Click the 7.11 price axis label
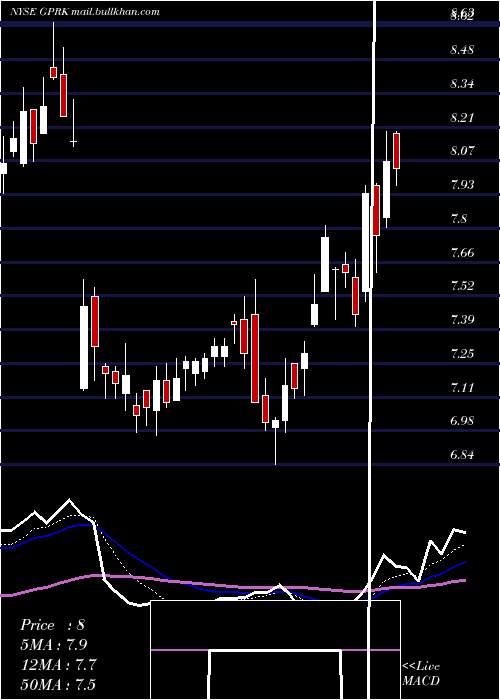Viewport: 500px width, 700px height. pos(462,388)
